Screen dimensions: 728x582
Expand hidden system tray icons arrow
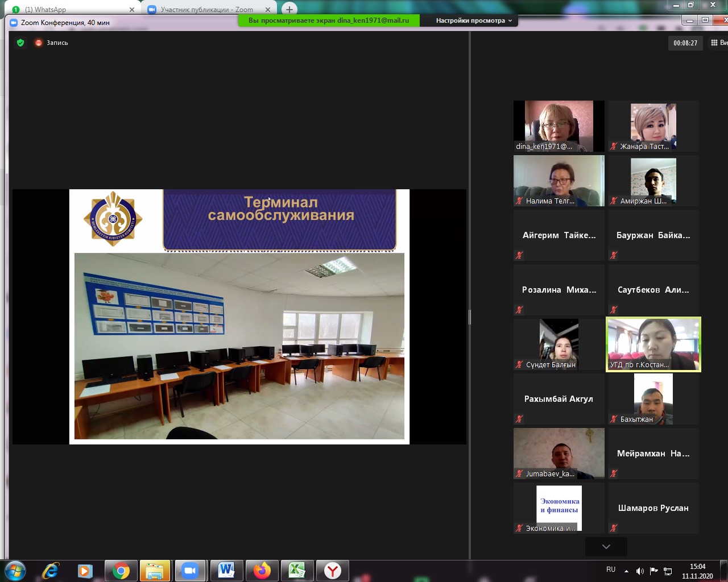[626, 571]
